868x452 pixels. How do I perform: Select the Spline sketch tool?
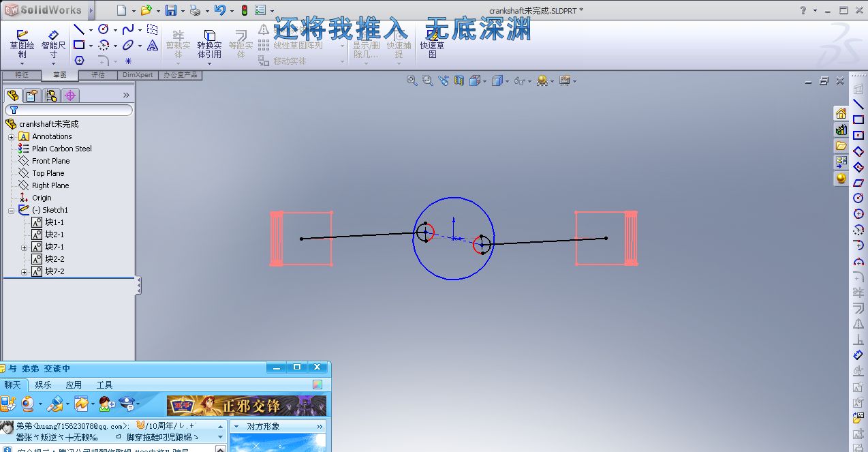pos(128,29)
